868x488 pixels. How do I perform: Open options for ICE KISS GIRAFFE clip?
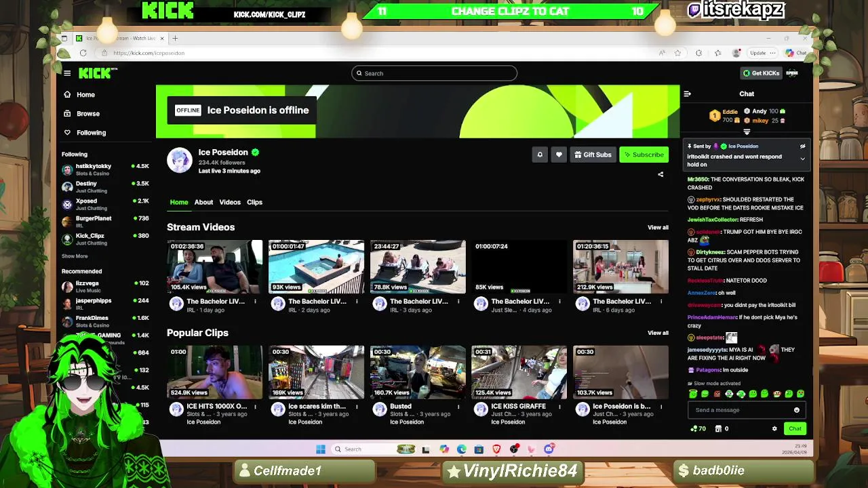pos(559,407)
